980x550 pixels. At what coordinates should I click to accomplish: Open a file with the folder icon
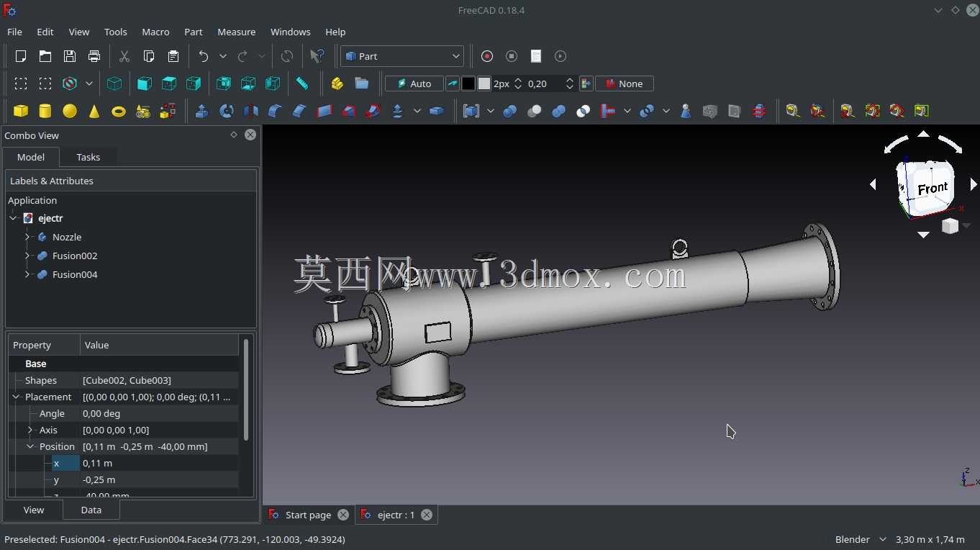45,56
